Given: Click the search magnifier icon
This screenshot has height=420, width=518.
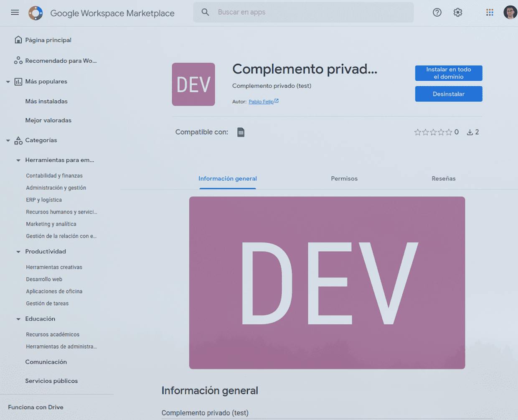Looking at the screenshot, I should pos(205,12).
